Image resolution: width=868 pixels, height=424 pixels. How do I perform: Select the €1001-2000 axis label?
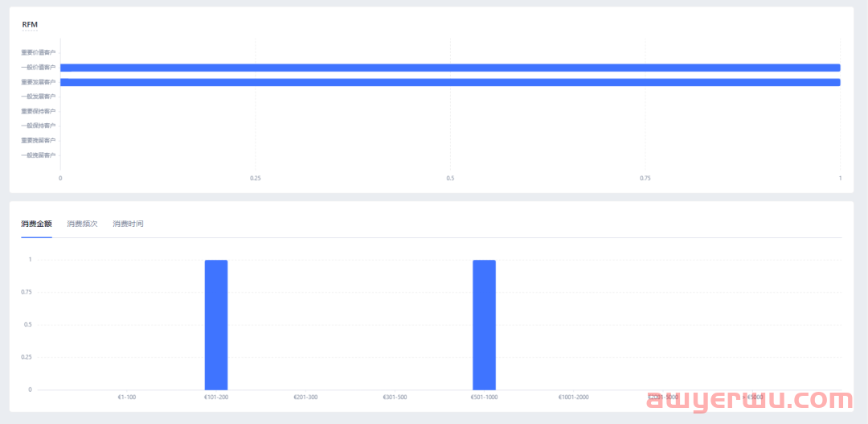[x=573, y=397]
